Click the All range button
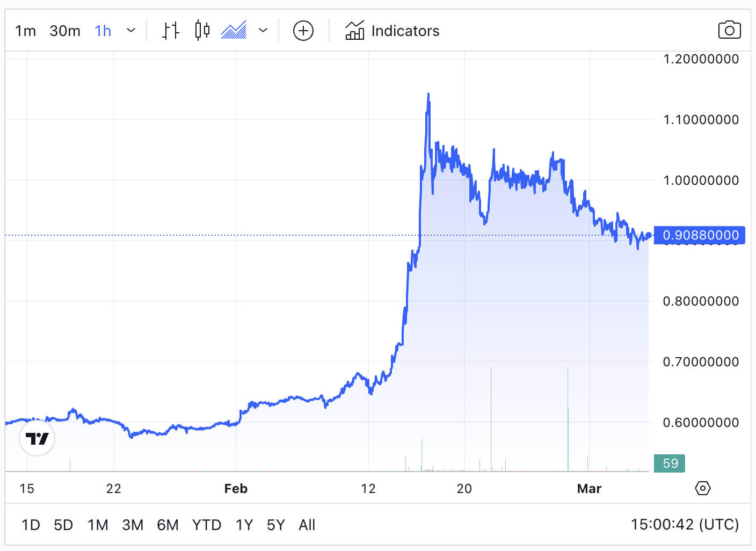The width and height of the screenshot is (756, 551). [x=307, y=525]
